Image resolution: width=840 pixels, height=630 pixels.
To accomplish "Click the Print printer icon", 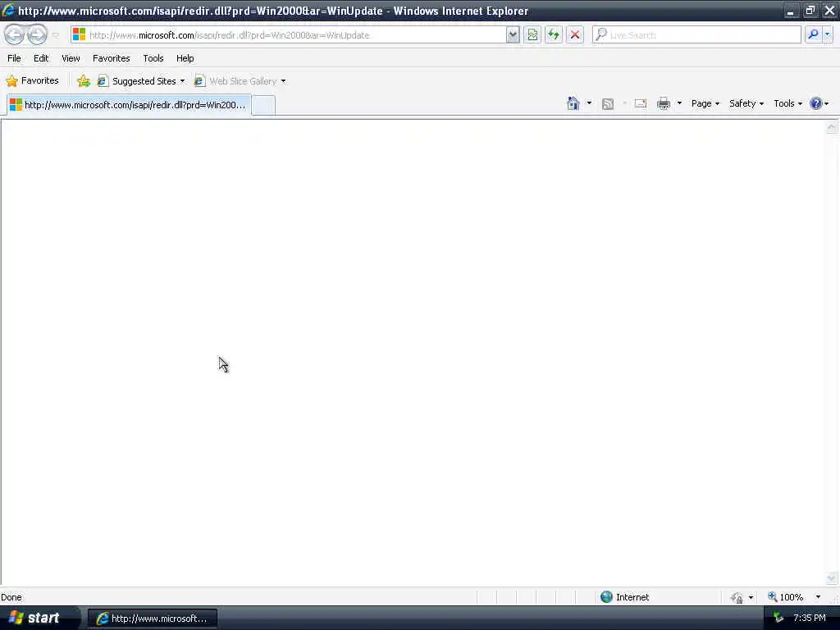I will click(x=663, y=103).
